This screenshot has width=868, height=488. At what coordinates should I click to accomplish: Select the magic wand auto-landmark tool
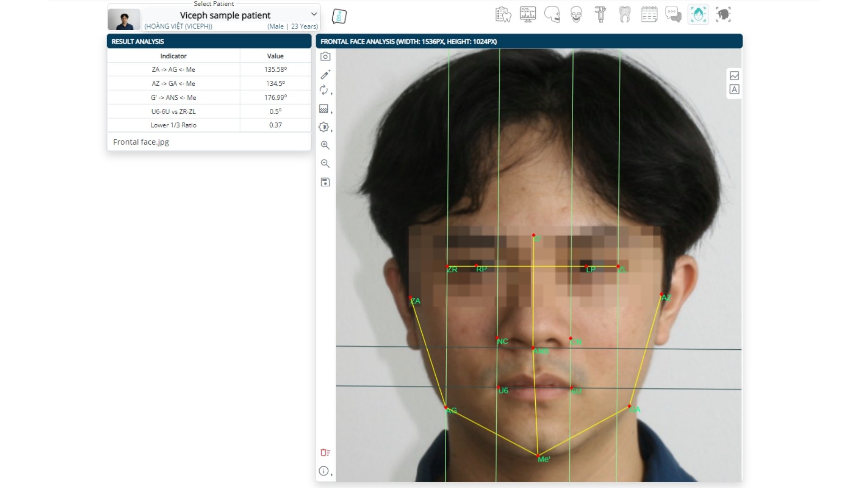pos(325,74)
